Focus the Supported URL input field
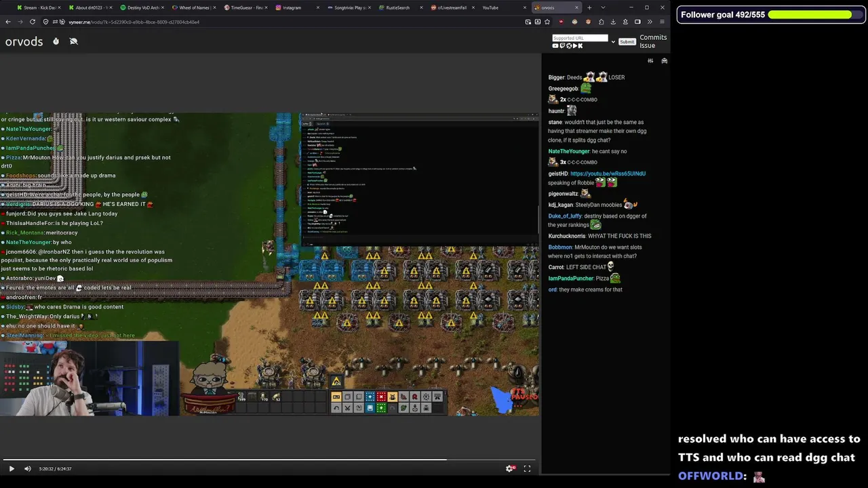The width and height of the screenshot is (868, 488). [580, 38]
